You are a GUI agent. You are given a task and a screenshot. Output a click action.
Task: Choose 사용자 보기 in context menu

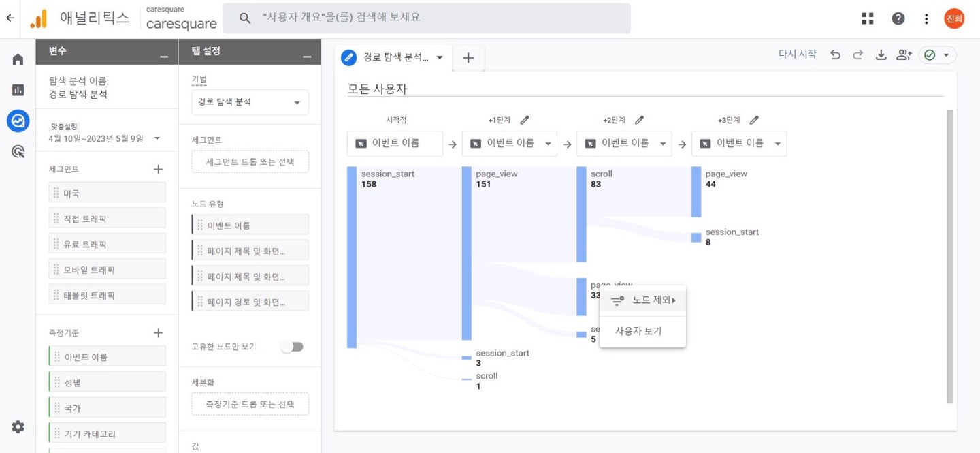[x=642, y=331]
